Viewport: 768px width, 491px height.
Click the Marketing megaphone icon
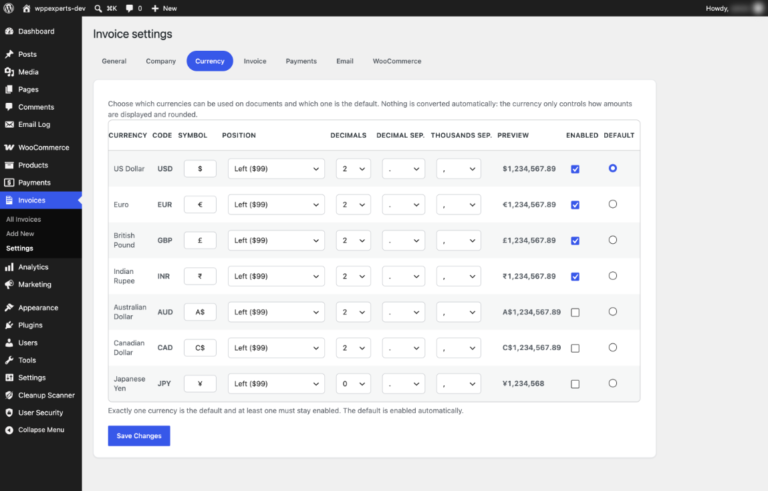pyautogui.click(x=9, y=285)
